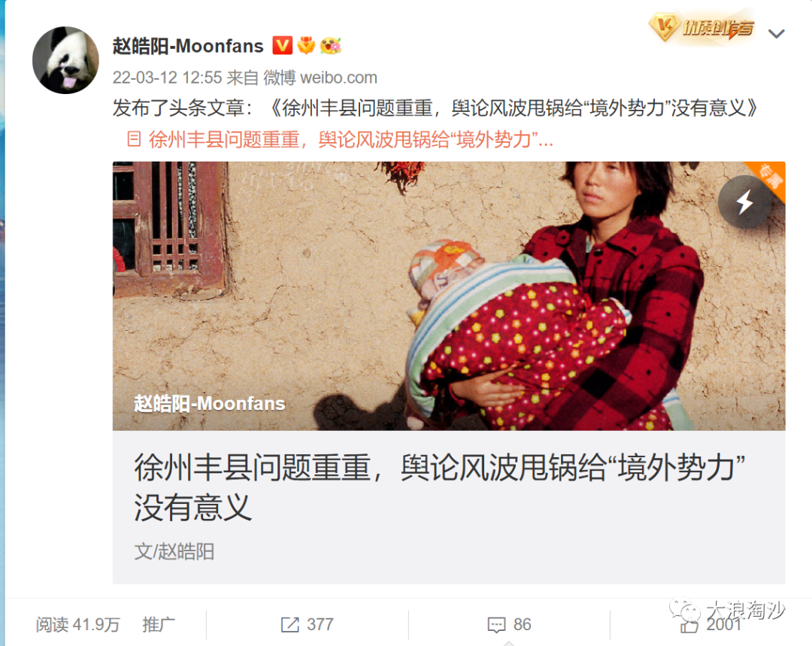Viewport: 812px width, 646px height.
Task: Click the 优质创作者 V+ creator badge
Action: point(701,27)
